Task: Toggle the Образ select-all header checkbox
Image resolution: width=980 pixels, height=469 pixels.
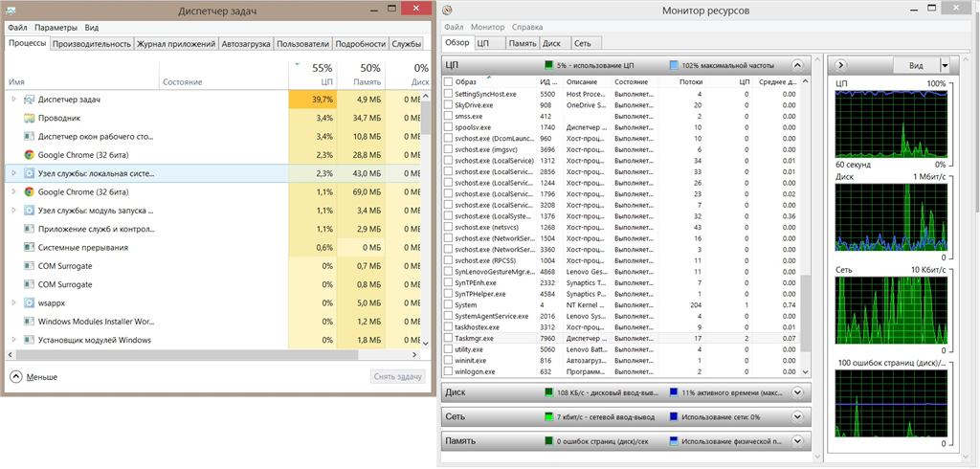Action: (448, 82)
